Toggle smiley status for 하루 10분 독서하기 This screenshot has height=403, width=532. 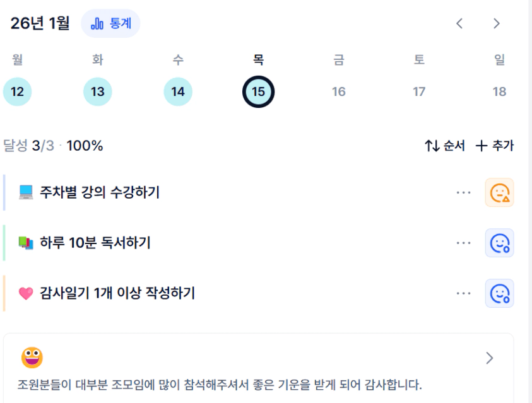[x=499, y=243]
